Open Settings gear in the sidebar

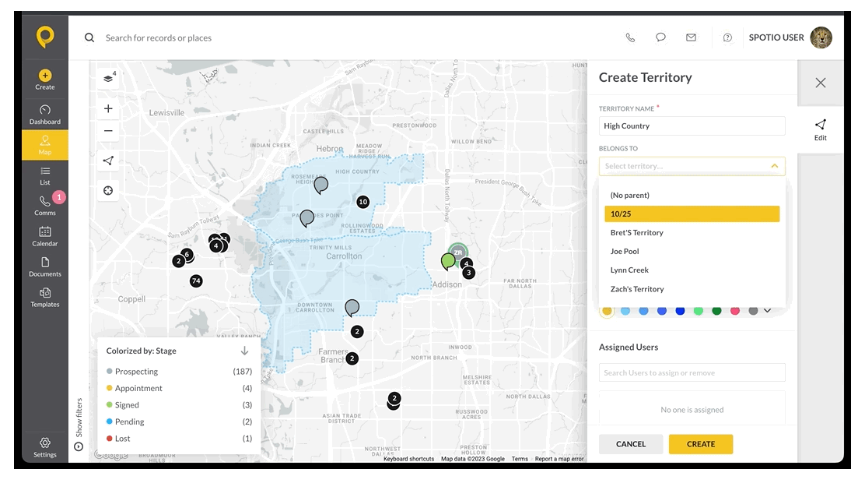click(x=45, y=447)
